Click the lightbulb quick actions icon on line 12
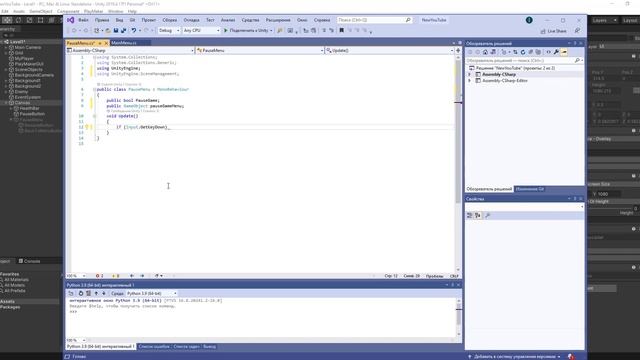The width and height of the screenshot is (640, 360). point(87,127)
